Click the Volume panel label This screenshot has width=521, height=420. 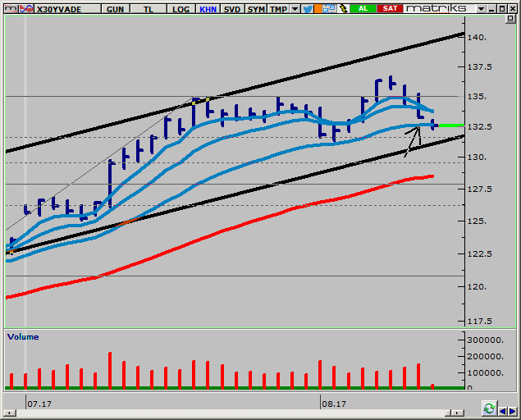coord(23,337)
